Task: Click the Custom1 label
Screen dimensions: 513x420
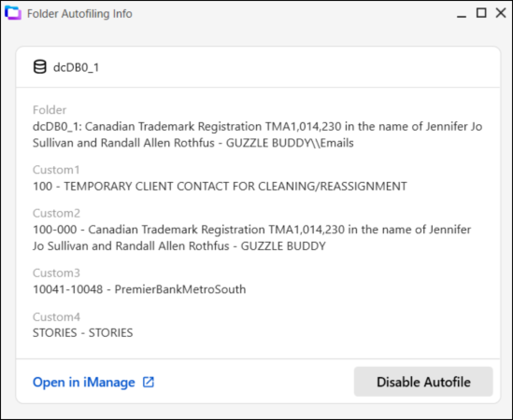Action: pyautogui.click(x=56, y=170)
